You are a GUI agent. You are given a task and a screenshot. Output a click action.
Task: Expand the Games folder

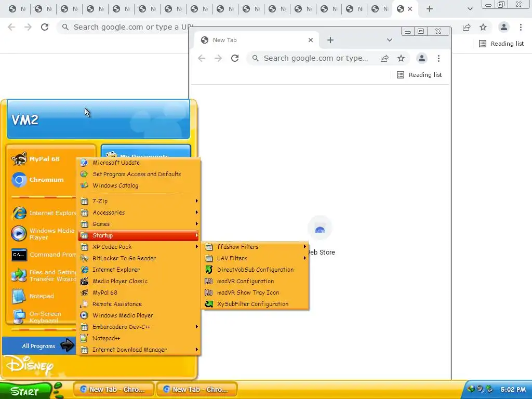(139, 224)
